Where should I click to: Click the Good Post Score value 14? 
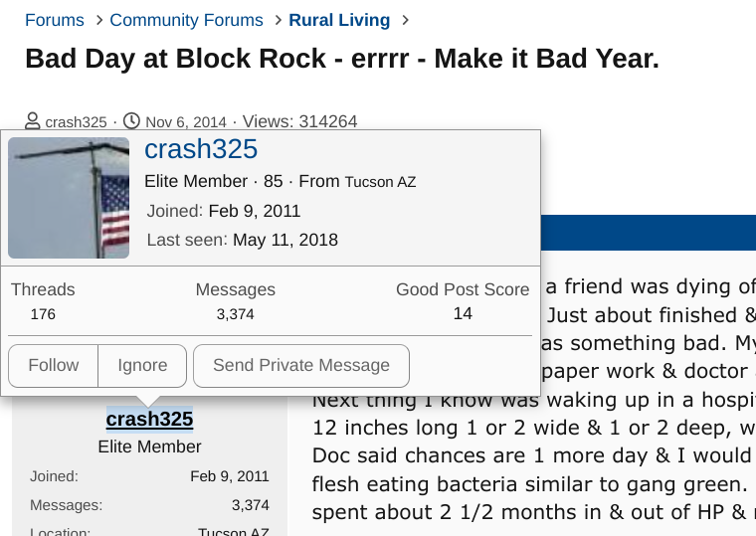[x=463, y=313]
